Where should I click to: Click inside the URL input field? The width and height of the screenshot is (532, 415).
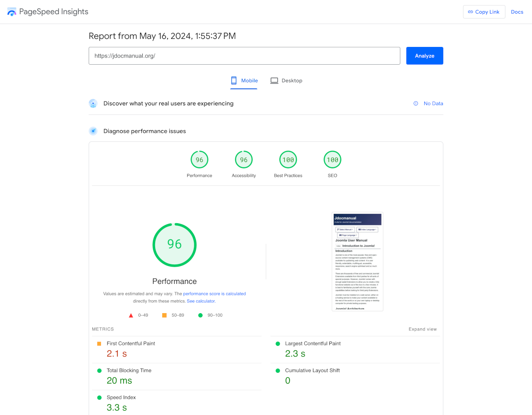coord(244,55)
